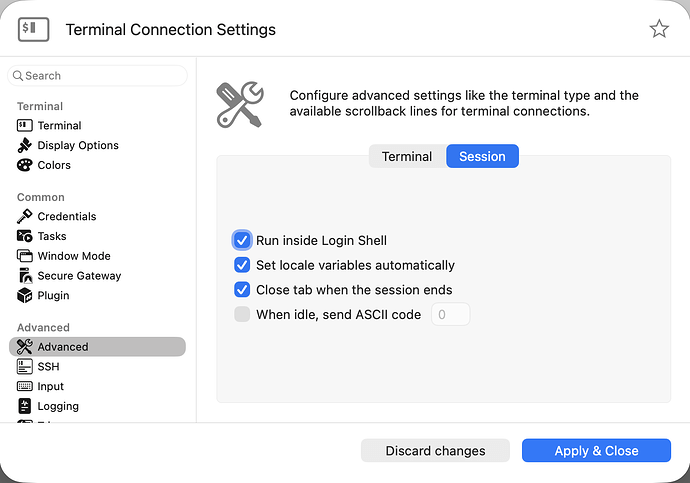Select the Session tab
Image resolution: width=690 pixels, height=483 pixels.
(x=482, y=157)
